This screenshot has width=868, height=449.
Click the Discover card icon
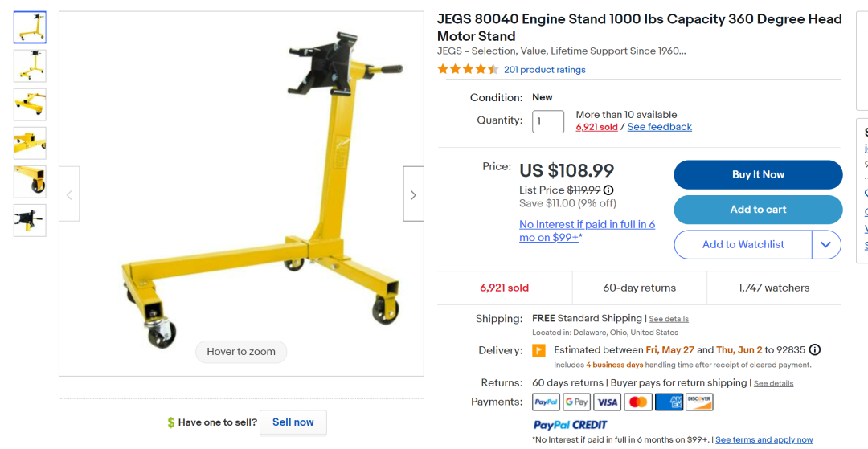point(699,402)
